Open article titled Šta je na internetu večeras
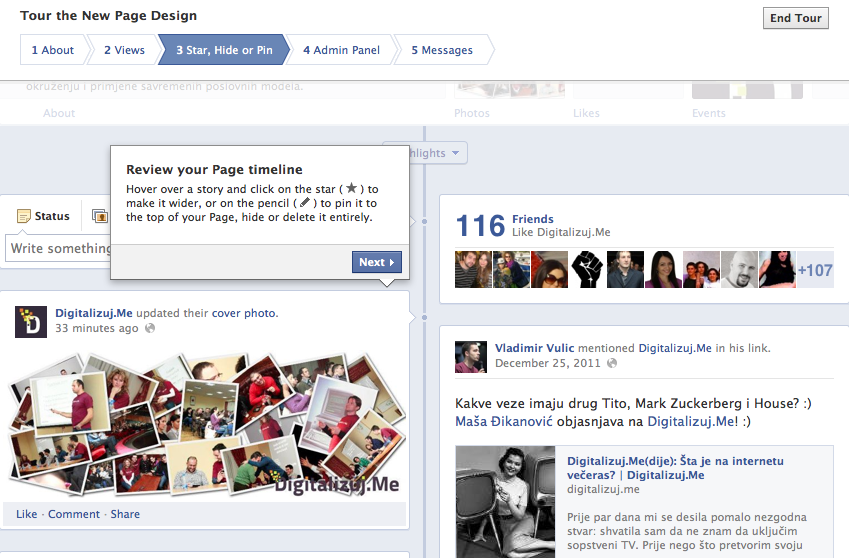849x558 pixels. (675, 468)
